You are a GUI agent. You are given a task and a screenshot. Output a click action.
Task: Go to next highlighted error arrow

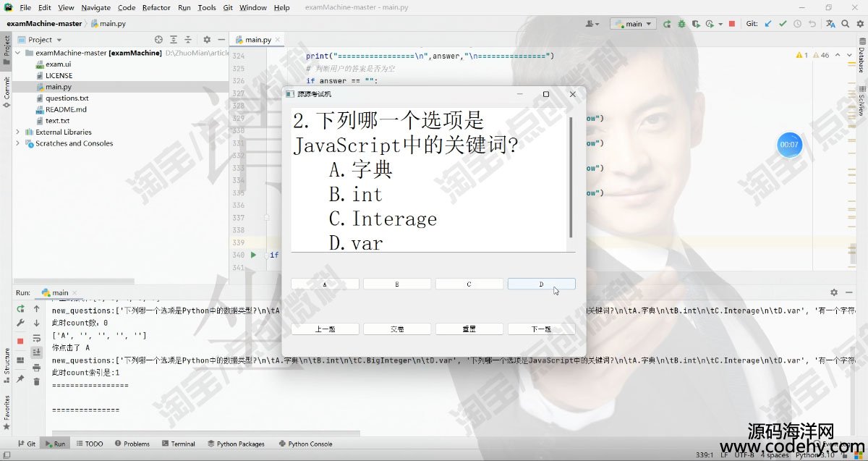click(849, 55)
